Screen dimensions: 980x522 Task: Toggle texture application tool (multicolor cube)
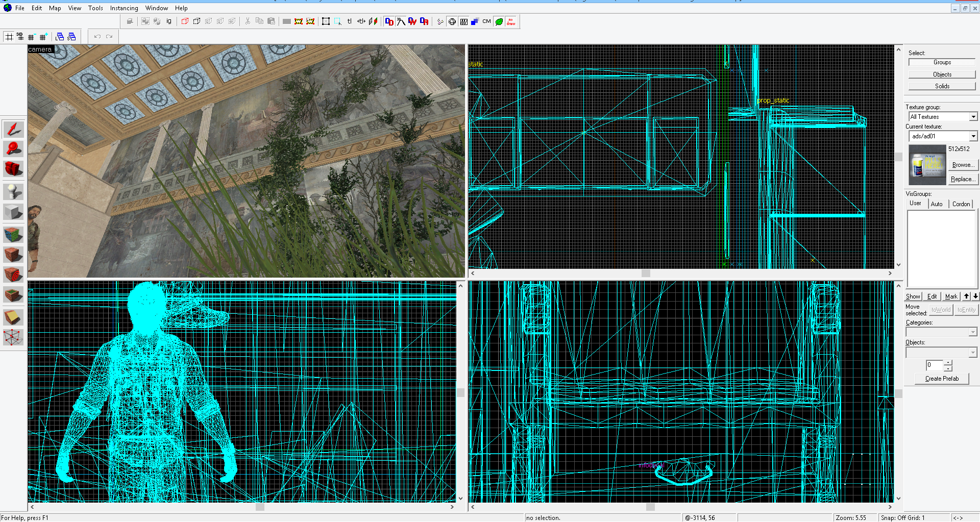pyautogui.click(x=13, y=235)
